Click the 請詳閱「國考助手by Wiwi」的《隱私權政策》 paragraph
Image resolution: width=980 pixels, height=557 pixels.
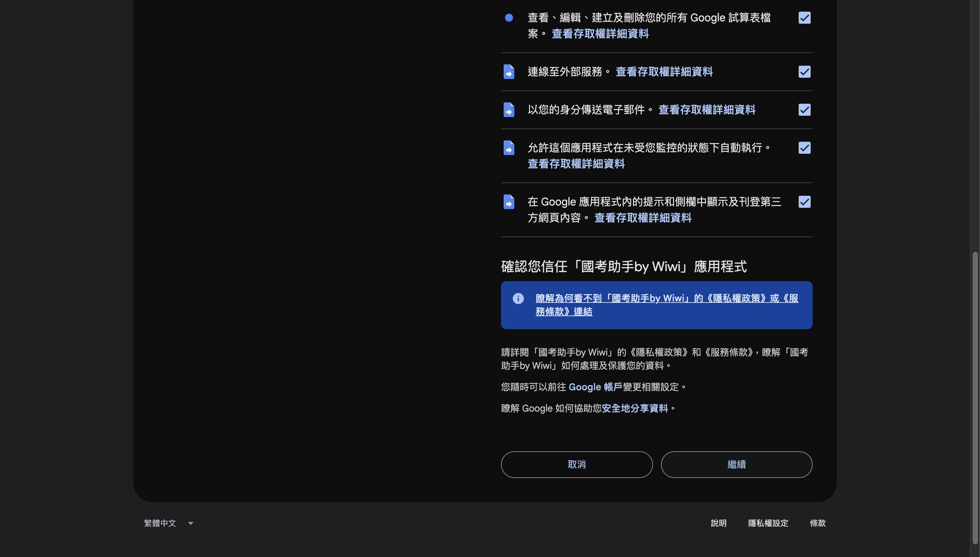655,359
